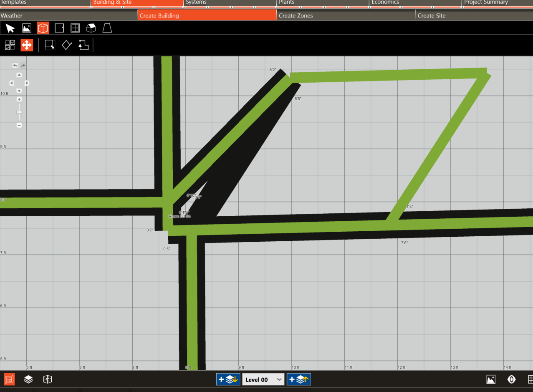Select the roof house-shaped tool icon
Screen dimensions: 533x392
pyautogui.click(x=91, y=28)
